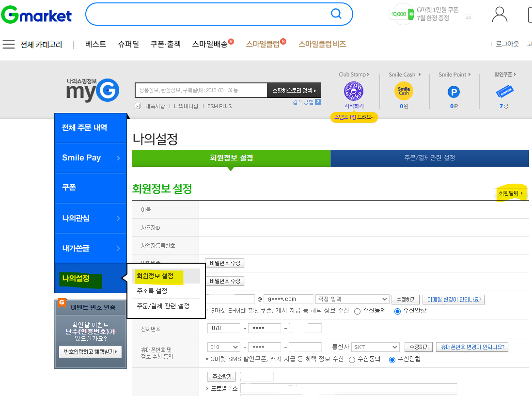Click the 쿠폰·출첵 navigation item
The height and width of the screenshot is (396, 532).
[x=166, y=44]
